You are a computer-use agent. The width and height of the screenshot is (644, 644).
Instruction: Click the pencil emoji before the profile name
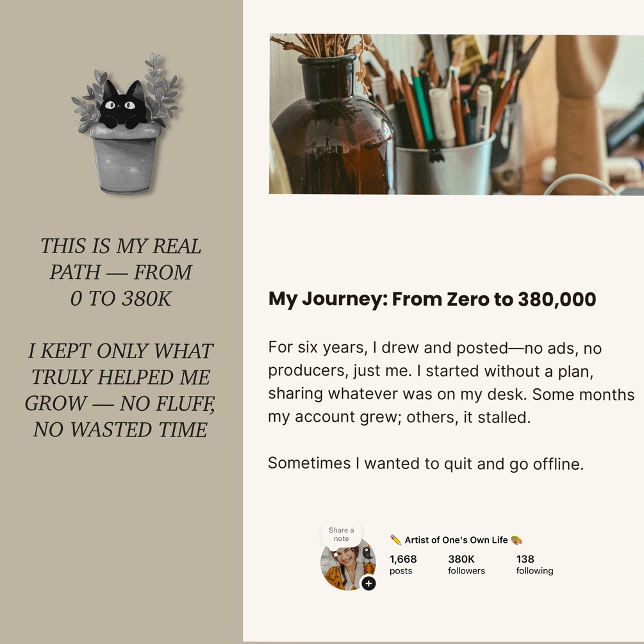[x=396, y=540]
